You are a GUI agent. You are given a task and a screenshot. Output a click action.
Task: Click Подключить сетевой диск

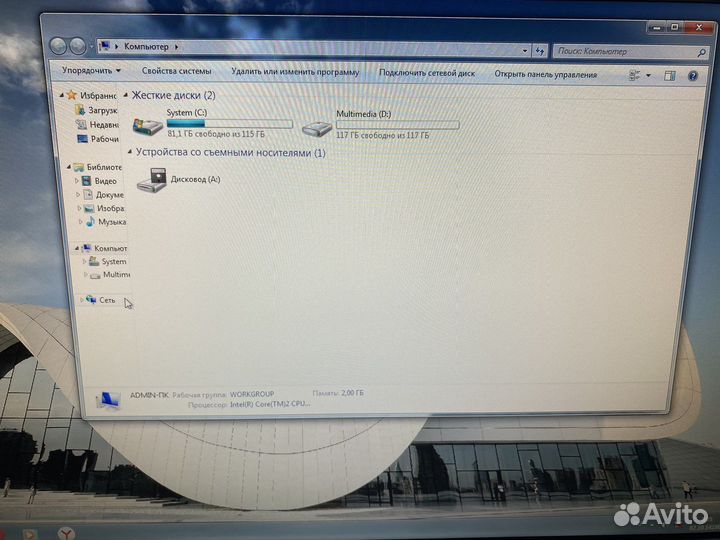click(x=427, y=73)
